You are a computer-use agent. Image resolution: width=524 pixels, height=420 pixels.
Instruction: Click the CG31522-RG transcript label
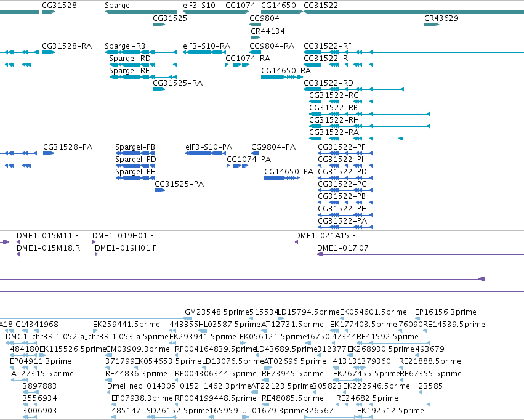[334, 95]
